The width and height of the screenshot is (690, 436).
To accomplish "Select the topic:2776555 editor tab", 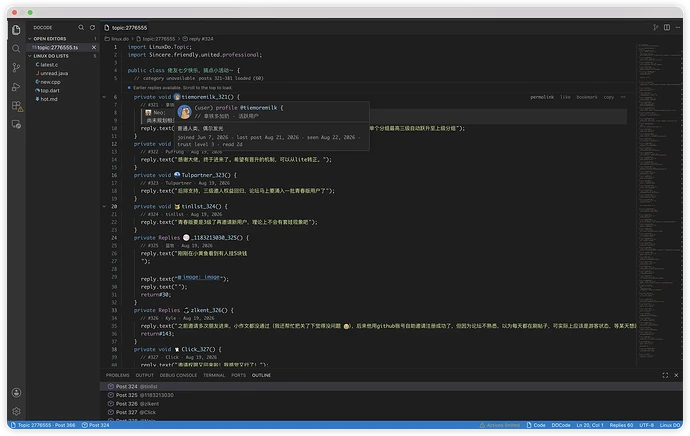I will click(x=125, y=27).
